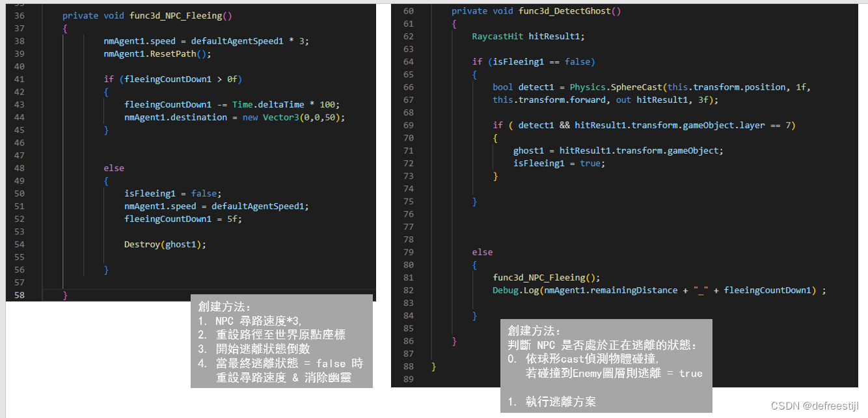Click the else keyword on line 79
Screen dimensions: 868x418
point(481,252)
